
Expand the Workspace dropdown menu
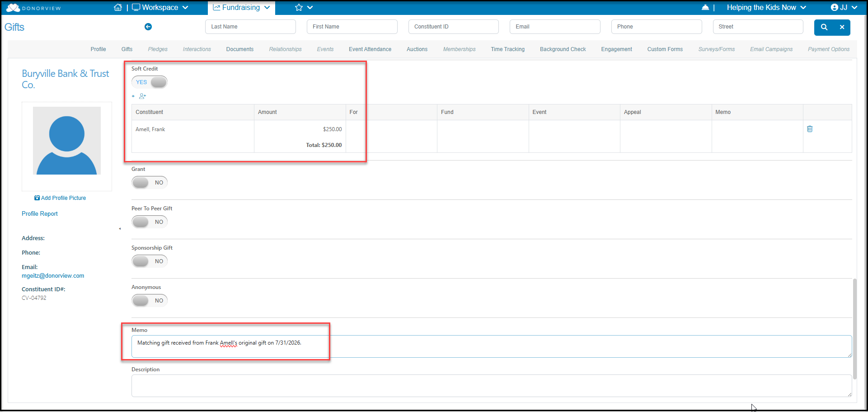click(x=160, y=8)
